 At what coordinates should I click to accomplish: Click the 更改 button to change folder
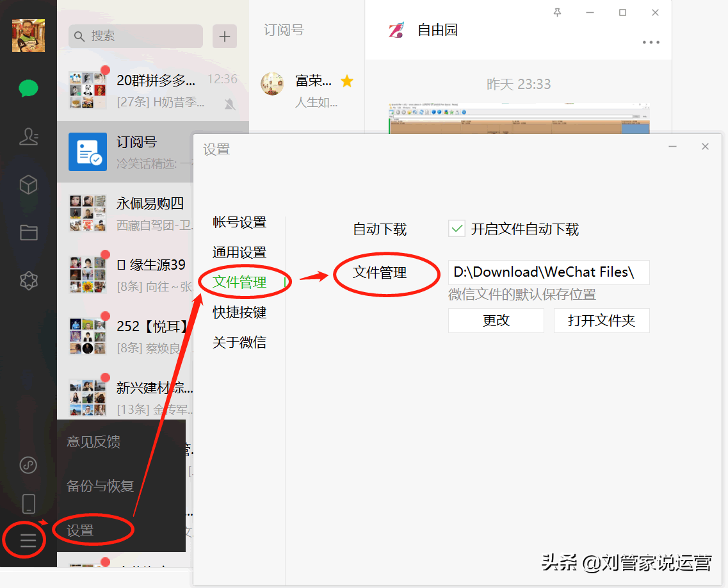[496, 320]
